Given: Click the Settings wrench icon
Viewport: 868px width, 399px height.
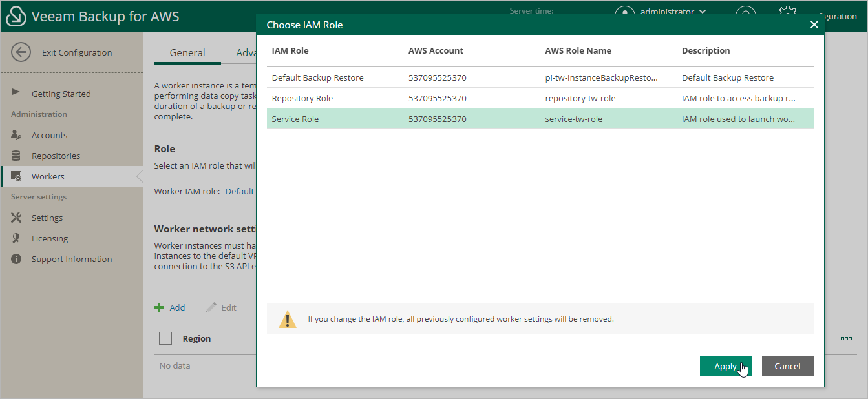Looking at the screenshot, I should click(17, 218).
